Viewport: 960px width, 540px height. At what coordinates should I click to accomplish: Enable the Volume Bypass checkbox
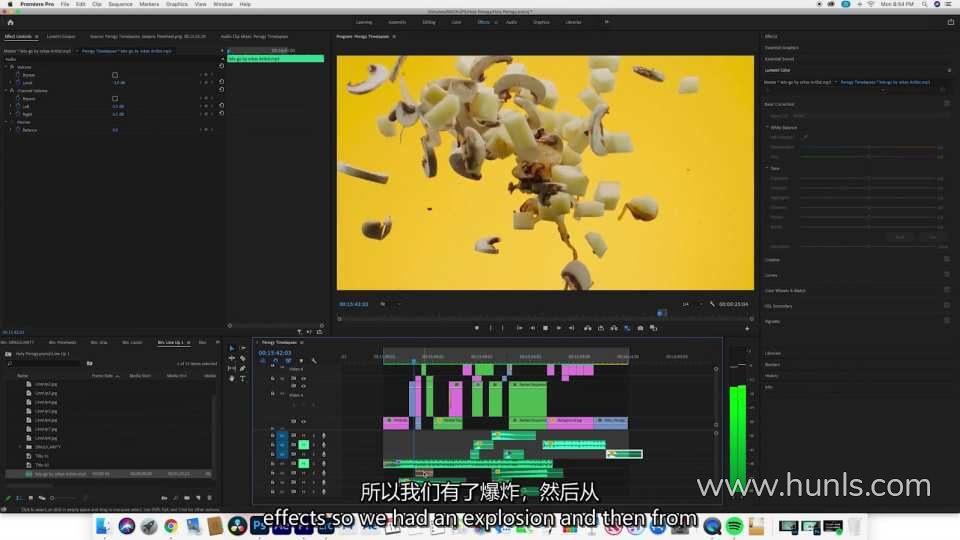tap(115, 75)
